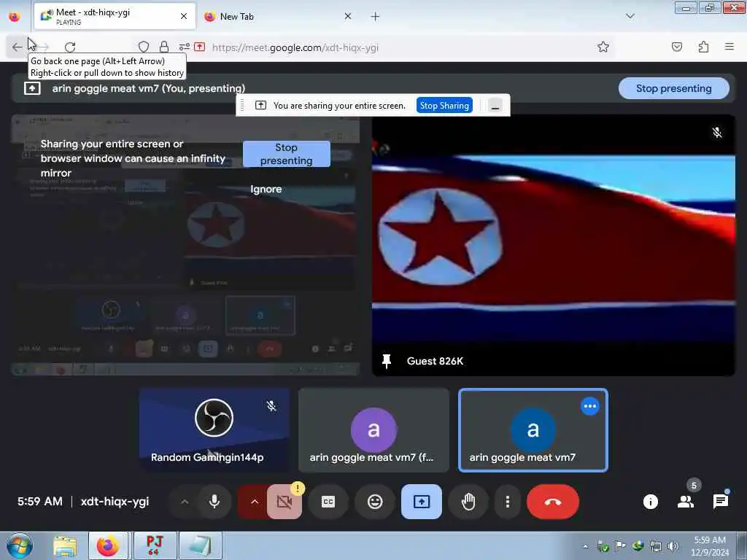Expand video settings chevron beside camera

point(254,502)
